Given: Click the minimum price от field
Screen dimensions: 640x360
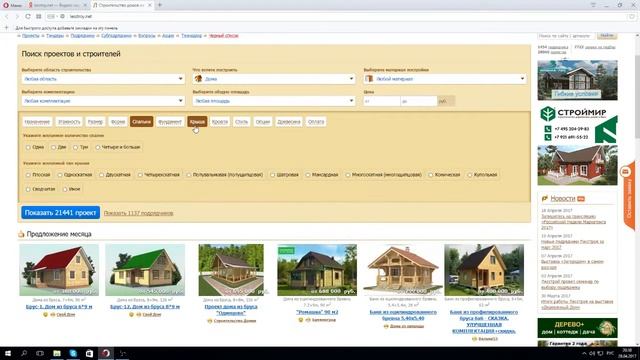Looking at the screenshot, I should coord(382,101).
